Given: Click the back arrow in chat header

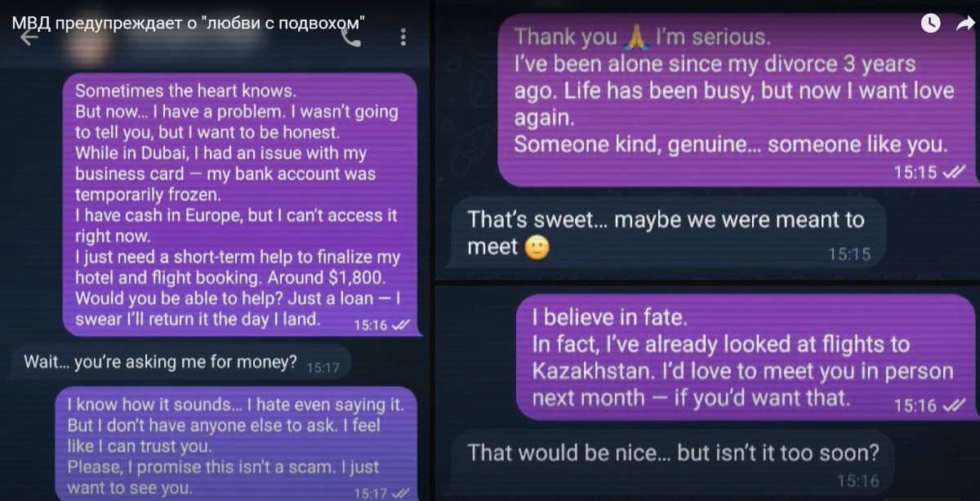Looking at the screenshot, I should pos(30,38).
